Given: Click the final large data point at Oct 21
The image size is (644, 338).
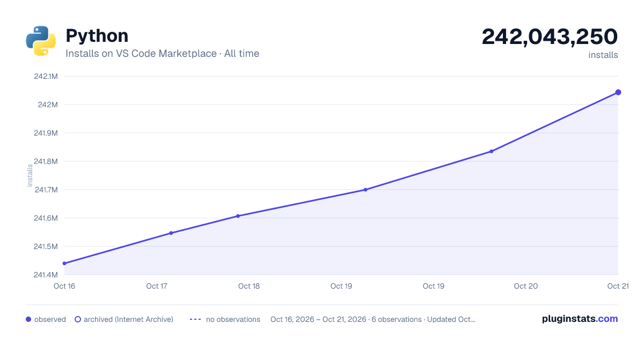Looking at the screenshot, I should tap(618, 92).
